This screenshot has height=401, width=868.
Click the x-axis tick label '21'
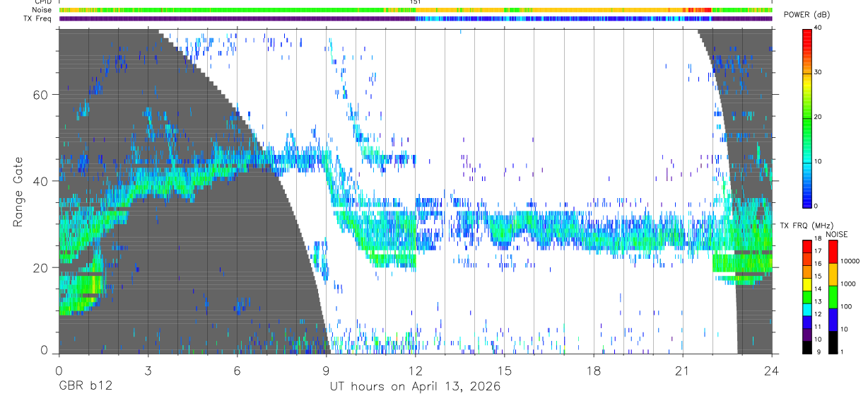point(683,370)
